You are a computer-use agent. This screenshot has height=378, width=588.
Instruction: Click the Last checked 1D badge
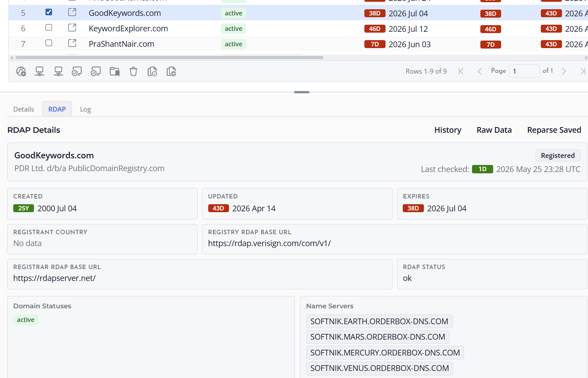483,169
